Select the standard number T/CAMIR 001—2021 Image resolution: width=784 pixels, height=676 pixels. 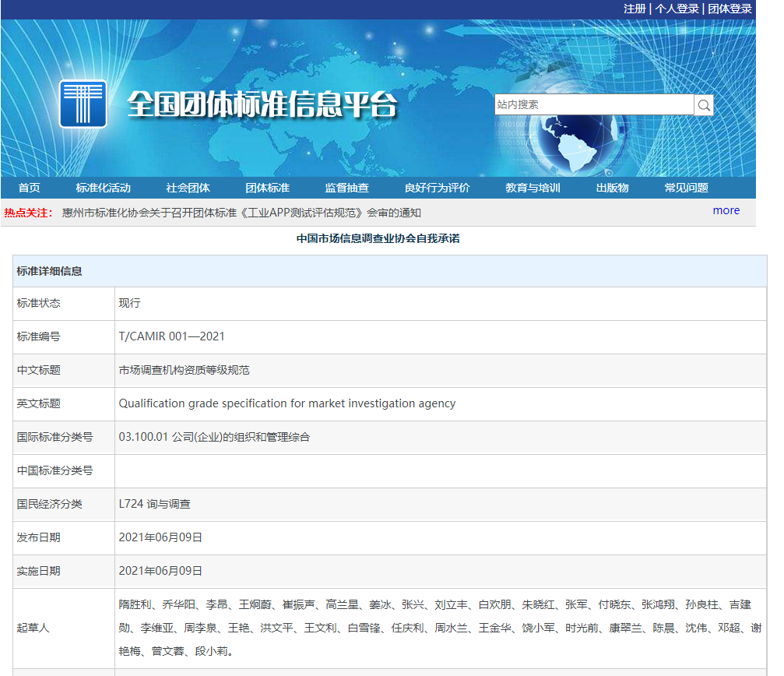coord(171,336)
